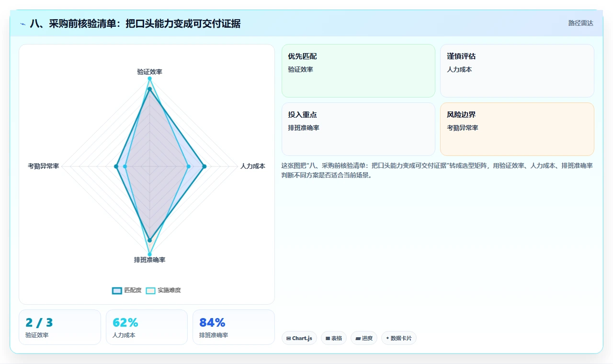Click the 84% 排班准确率 stat card
Screen dimensions: 613x364
point(234,327)
